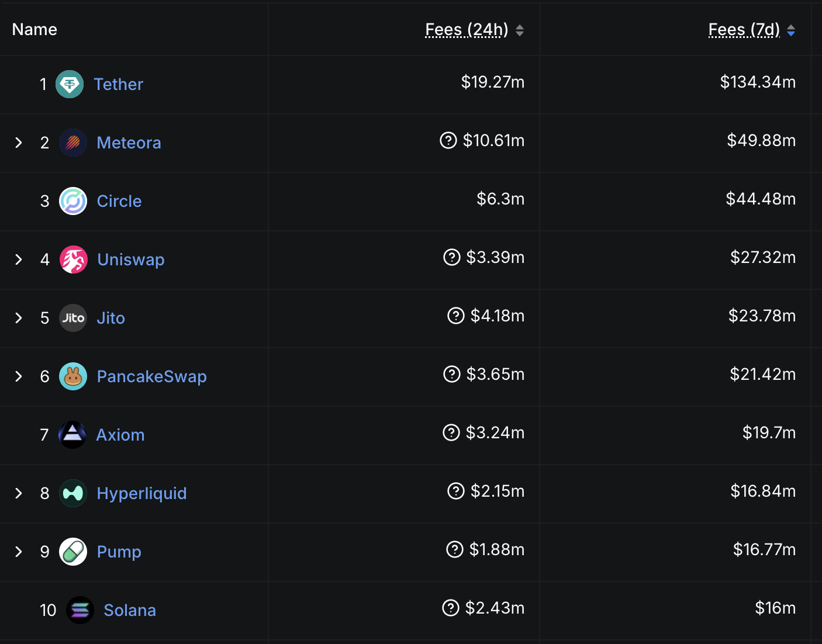Click the Meteora logo icon
Image resolution: width=822 pixels, height=644 pixels.
coord(72,143)
